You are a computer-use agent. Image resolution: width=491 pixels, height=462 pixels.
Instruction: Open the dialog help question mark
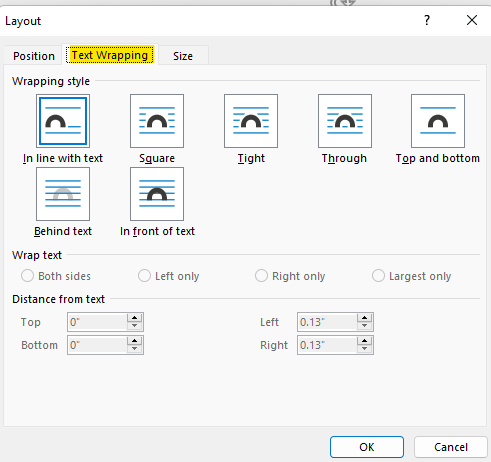click(427, 20)
